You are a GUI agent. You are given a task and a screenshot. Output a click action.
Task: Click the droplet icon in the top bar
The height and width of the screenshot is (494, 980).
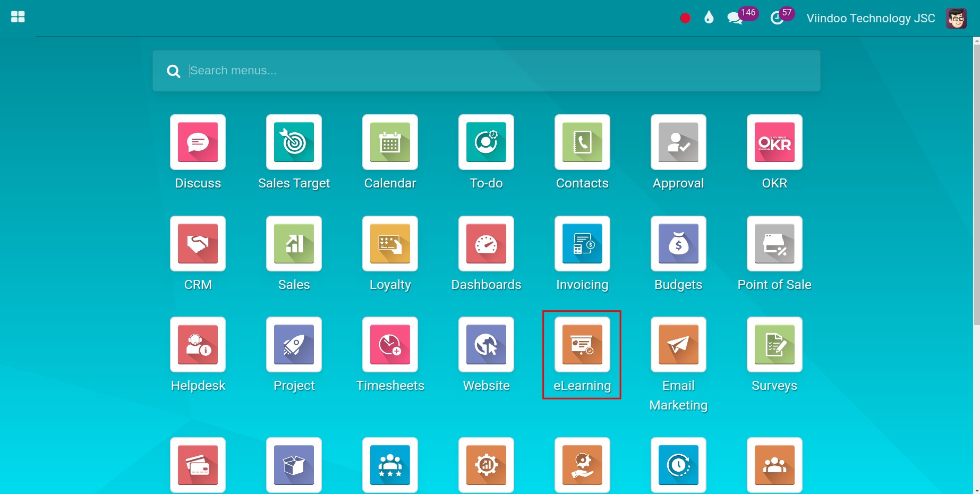coord(709,18)
